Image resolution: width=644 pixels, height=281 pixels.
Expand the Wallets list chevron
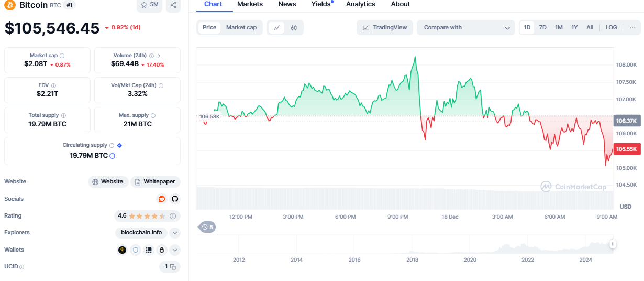175,250
